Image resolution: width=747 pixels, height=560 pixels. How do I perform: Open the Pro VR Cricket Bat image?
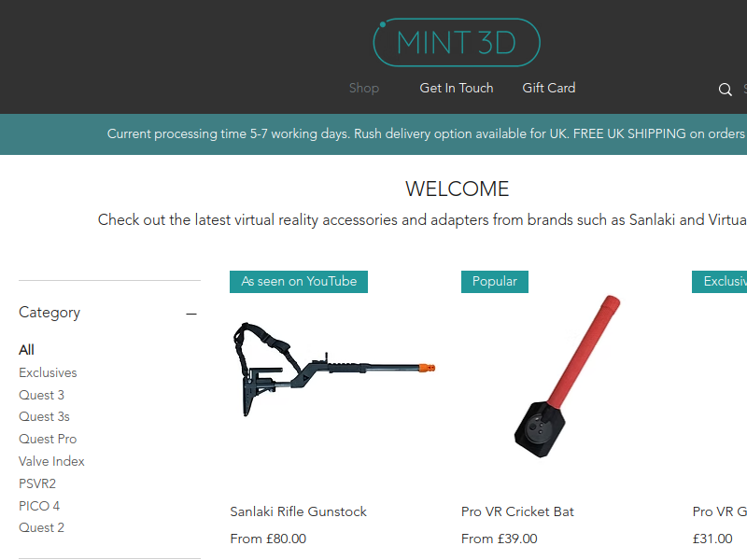565,376
